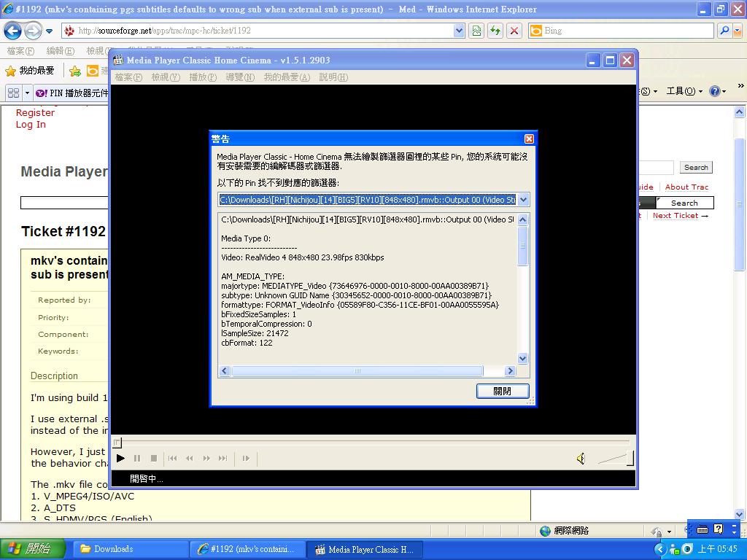Click the frame step icon
Viewport: 747px width, 560px height.
(246, 459)
